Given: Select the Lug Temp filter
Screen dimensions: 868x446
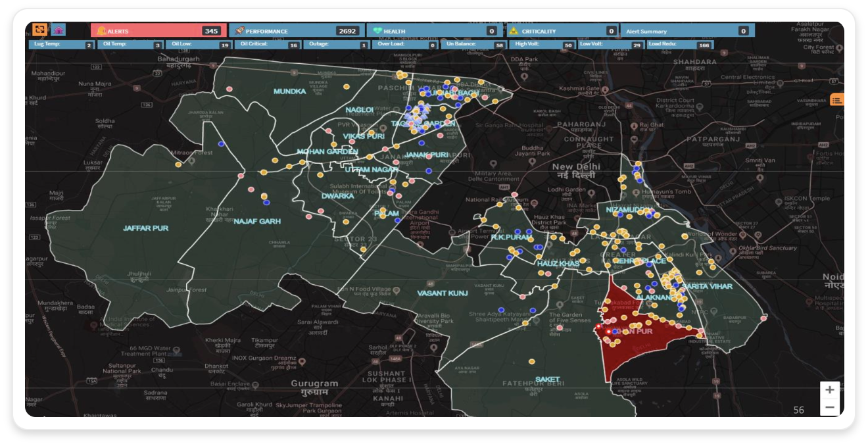Looking at the screenshot, I should [x=62, y=45].
